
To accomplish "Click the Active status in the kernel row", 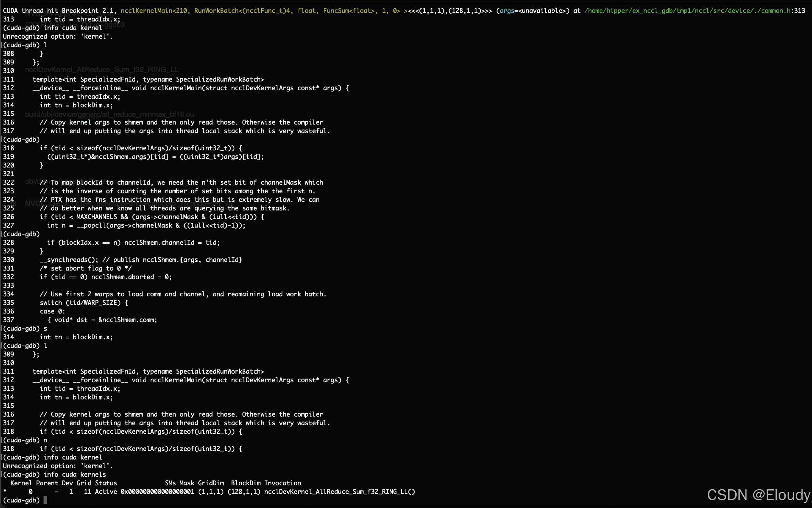I will [x=106, y=492].
